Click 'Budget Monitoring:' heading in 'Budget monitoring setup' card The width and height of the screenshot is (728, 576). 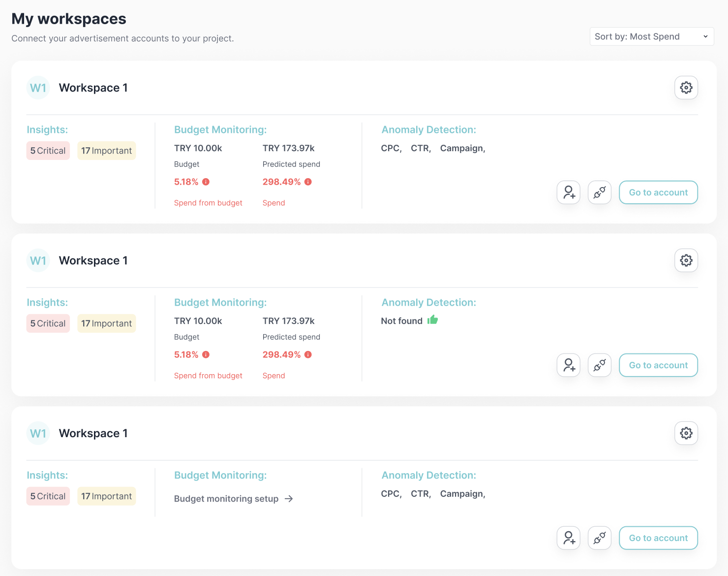click(x=220, y=475)
